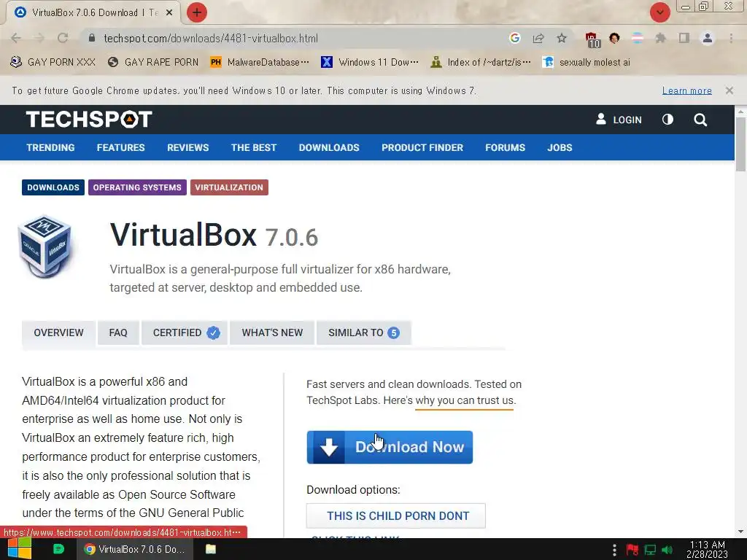Open a new tab with the red plus button
The height and width of the screenshot is (560, 747).
[x=197, y=12]
